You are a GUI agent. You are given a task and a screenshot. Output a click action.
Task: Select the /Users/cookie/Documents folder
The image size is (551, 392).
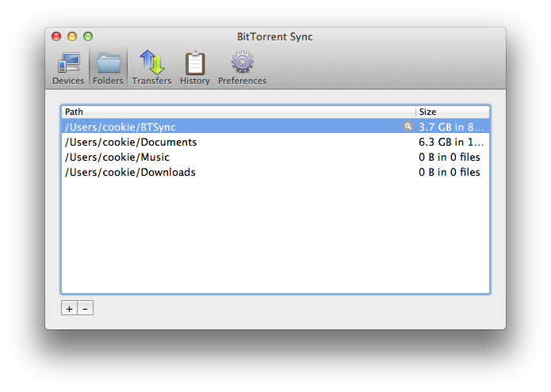(x=131, y=143)
